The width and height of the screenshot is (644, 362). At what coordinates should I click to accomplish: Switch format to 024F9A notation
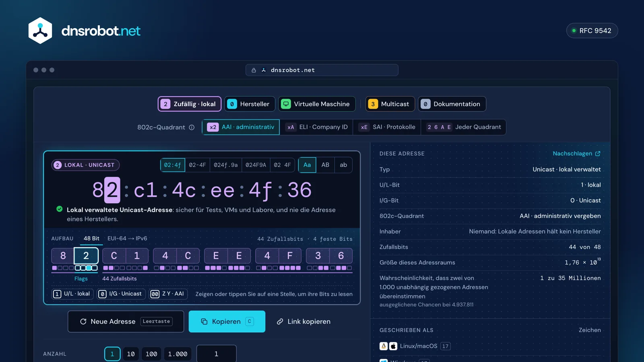(x=256, y=165)
